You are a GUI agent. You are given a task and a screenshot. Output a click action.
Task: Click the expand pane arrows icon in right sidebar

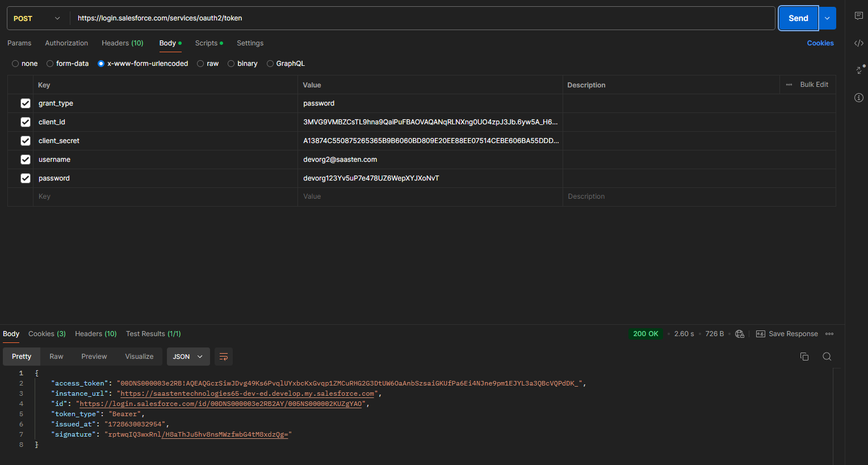click(859, 69)
